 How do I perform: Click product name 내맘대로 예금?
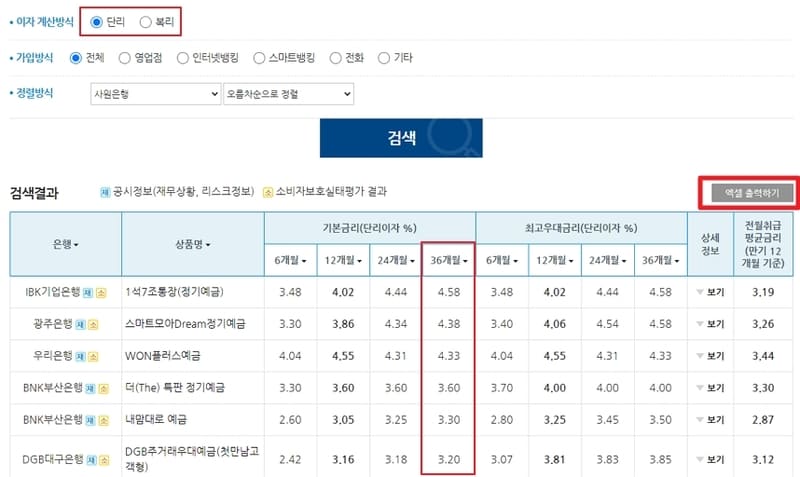point(156,419)
